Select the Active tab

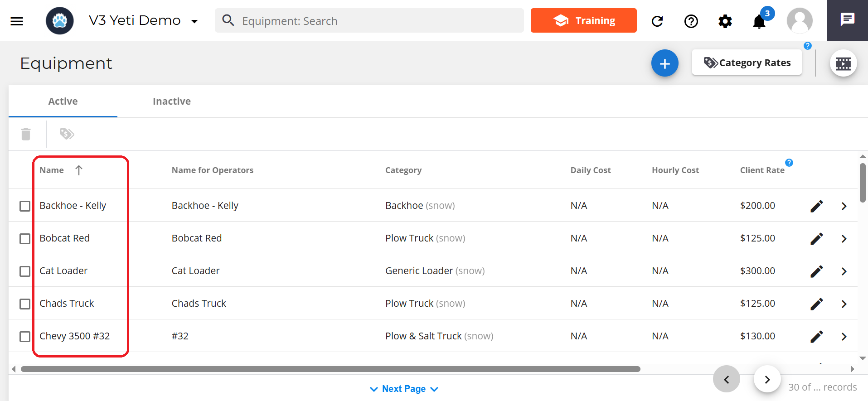[x=63, y=101]
